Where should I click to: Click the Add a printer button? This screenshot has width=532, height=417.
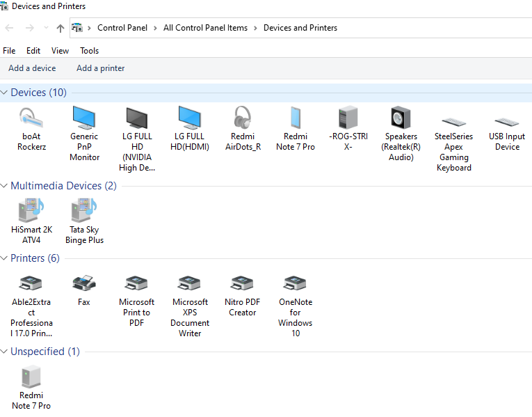click(x=101, y=68)
